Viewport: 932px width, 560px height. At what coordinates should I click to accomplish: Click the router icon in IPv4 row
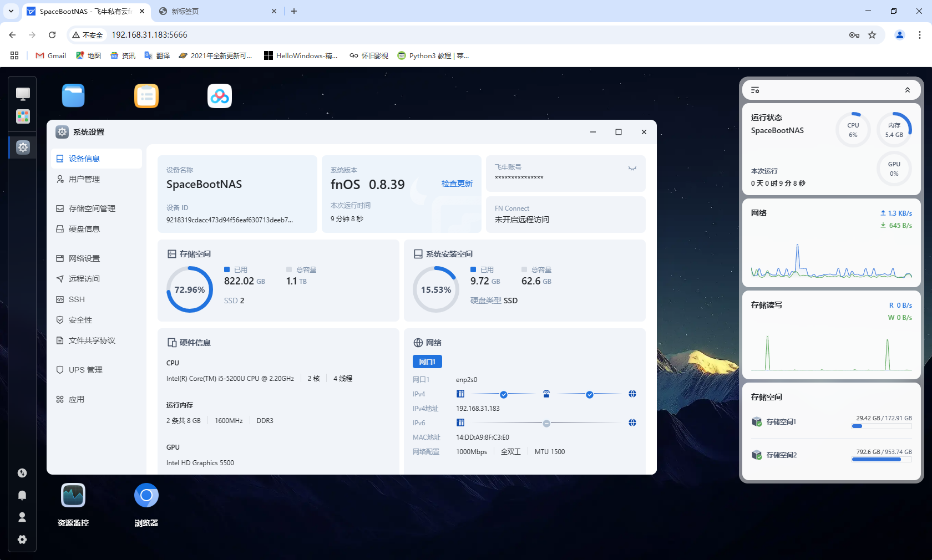pos(546,394)
